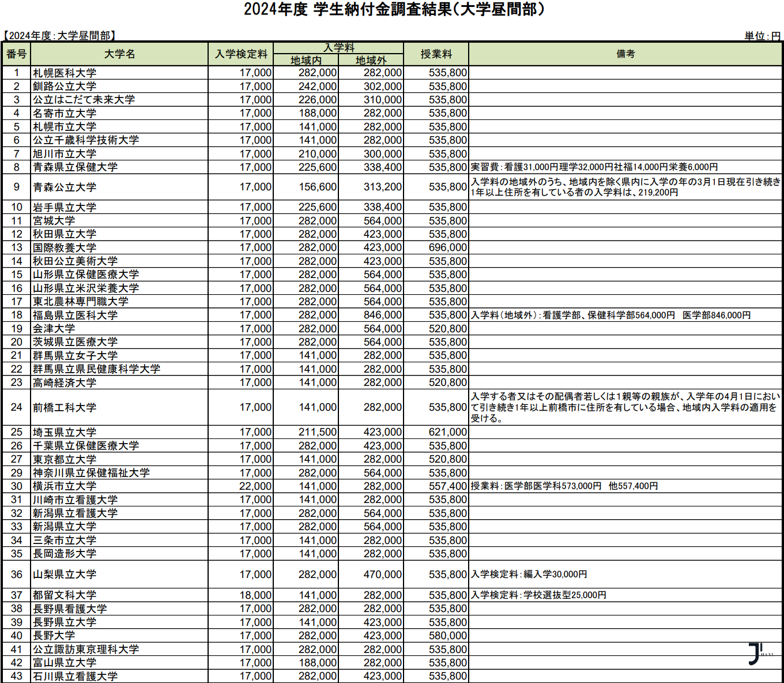Click the 前橋工科大学 remarks note
784x683 pixels.
click(x=625, y=407)
